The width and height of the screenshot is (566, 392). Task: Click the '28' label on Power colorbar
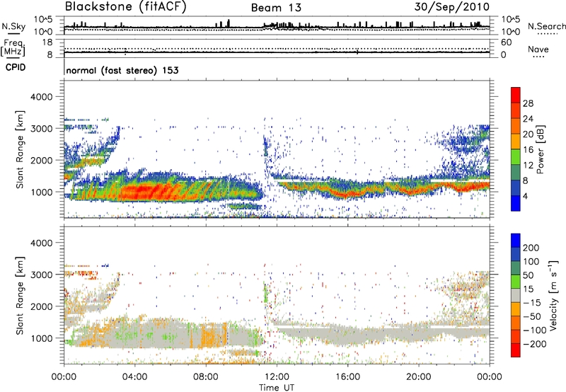[528, 103]
